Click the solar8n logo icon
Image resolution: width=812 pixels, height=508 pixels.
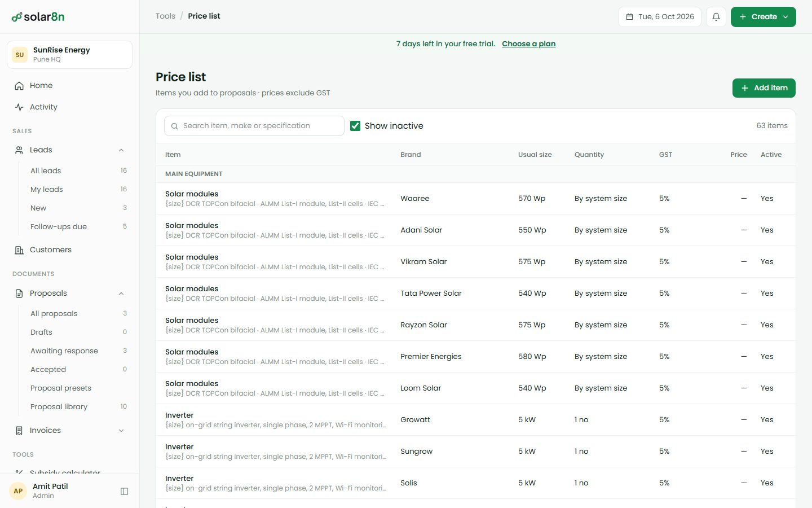[x=17, y=17]
